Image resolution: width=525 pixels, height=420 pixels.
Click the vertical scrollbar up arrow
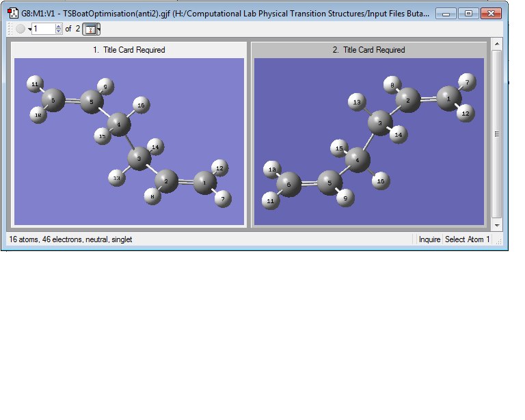point(497,44)
